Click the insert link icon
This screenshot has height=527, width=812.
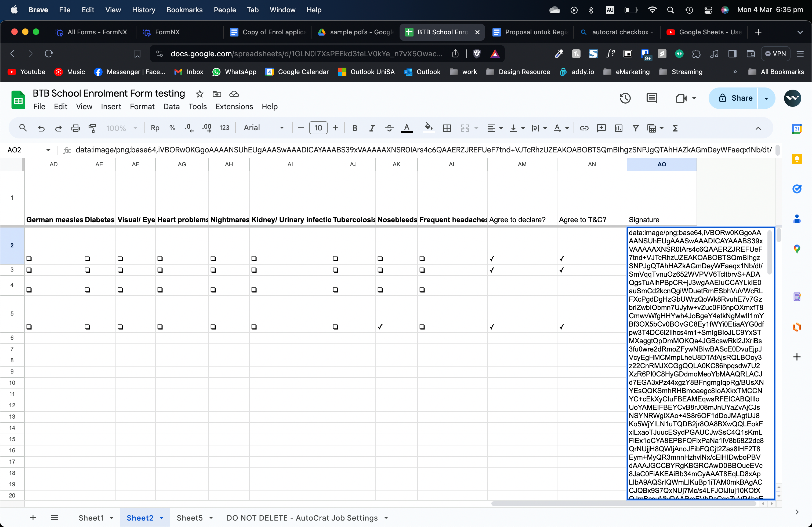(584, 128)
